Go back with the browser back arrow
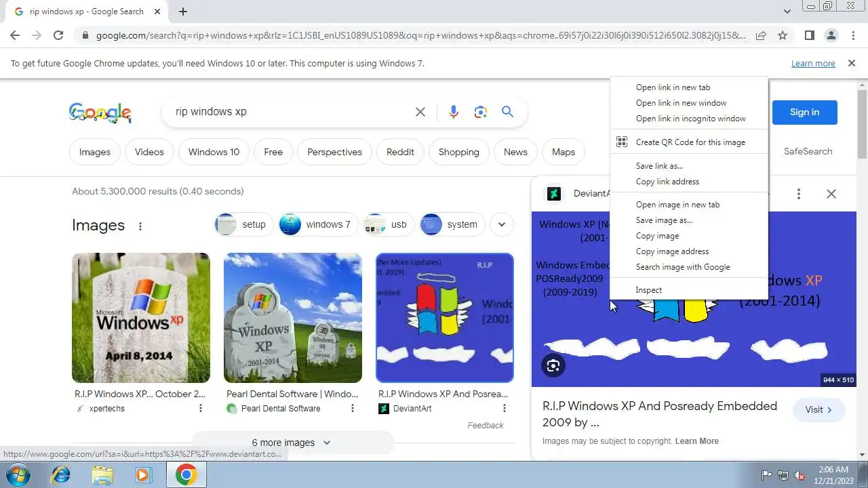The height and width of the screenshot is (488, 868). coord(14,35)
